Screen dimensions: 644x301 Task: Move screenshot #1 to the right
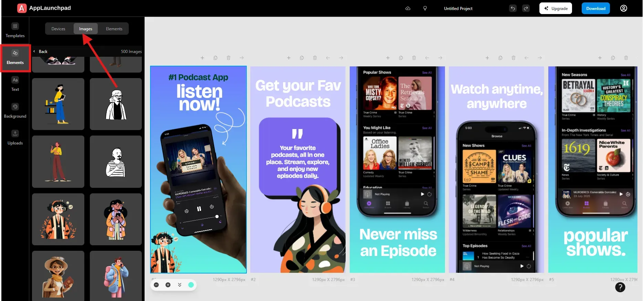pos(242,58)
